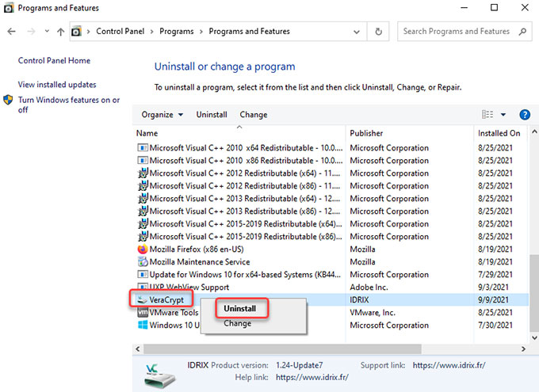Open Turn Windows features on or off
Screen dimensions: 539x392
coord(69,105)
